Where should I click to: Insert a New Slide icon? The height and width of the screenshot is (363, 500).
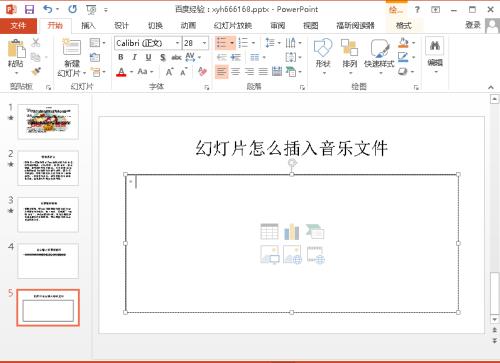(72, 47)
